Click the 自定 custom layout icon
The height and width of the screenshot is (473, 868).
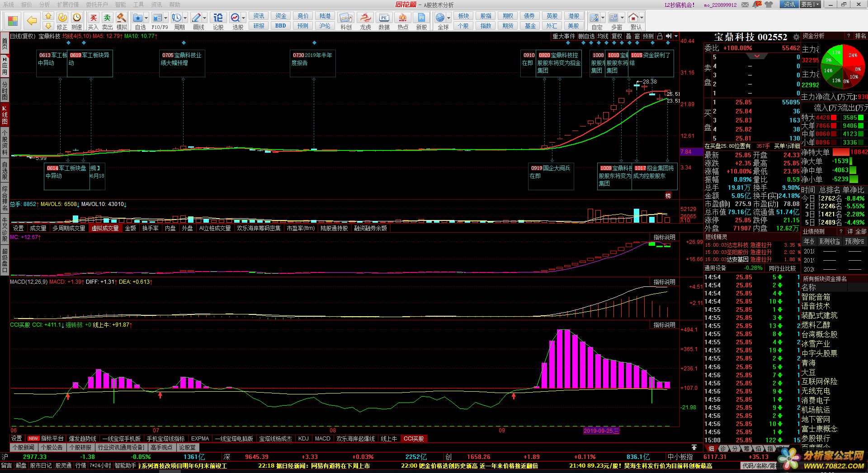(594, 18)
